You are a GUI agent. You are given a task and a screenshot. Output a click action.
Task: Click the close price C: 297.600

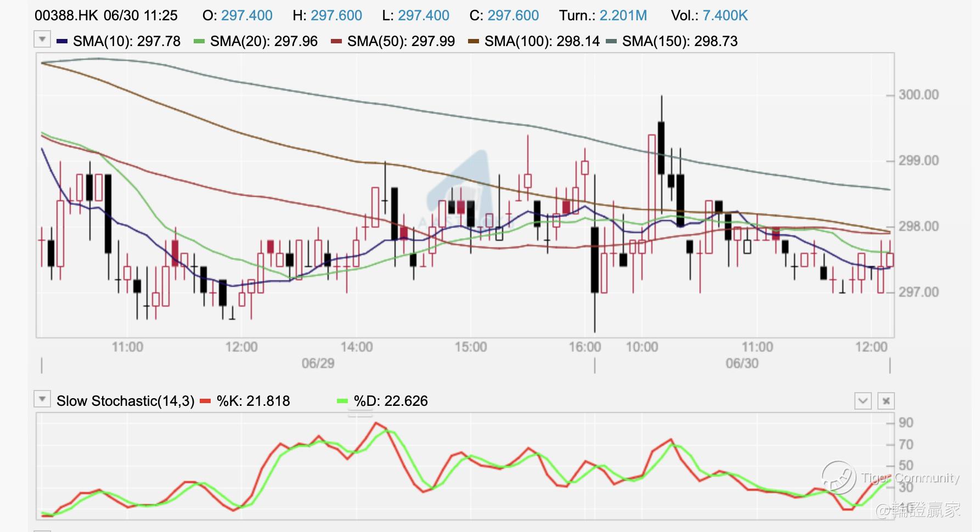tap(504, 15)
